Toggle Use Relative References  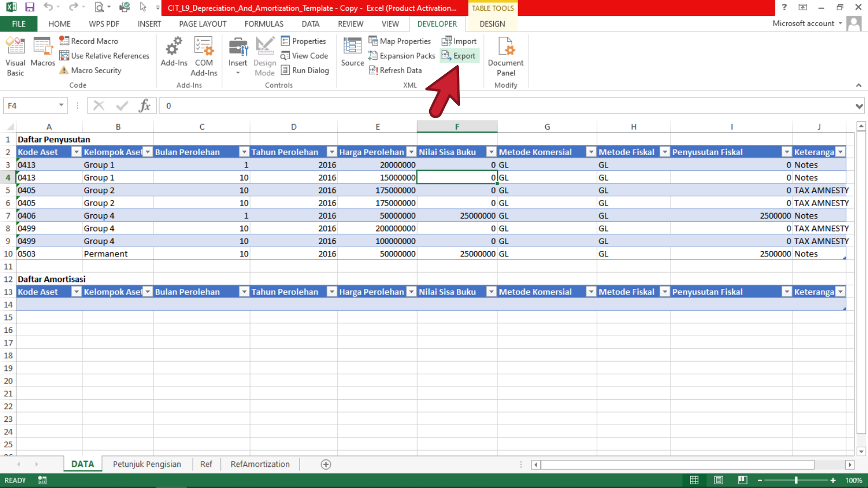click(104, 56)
